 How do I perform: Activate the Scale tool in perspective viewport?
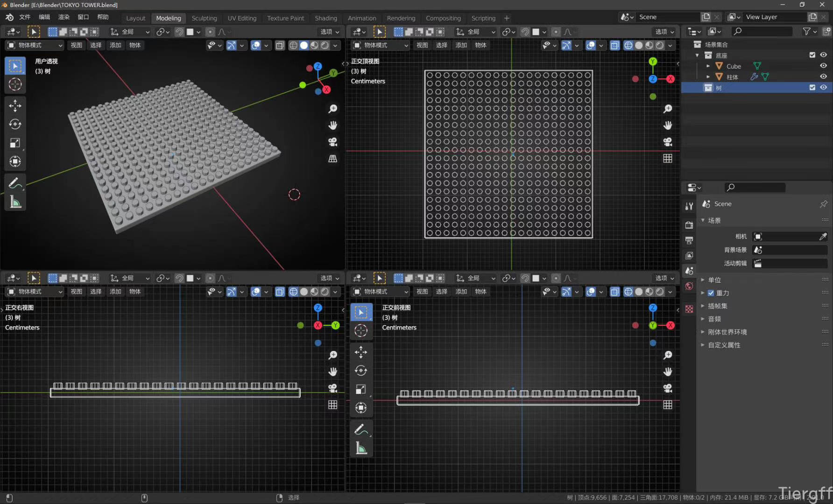15,143
